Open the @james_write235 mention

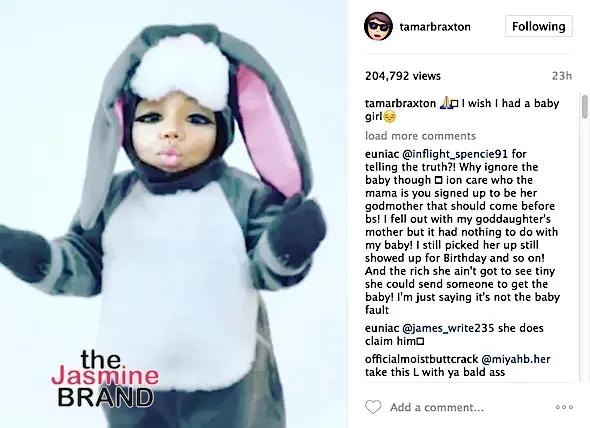coord(448,328)
